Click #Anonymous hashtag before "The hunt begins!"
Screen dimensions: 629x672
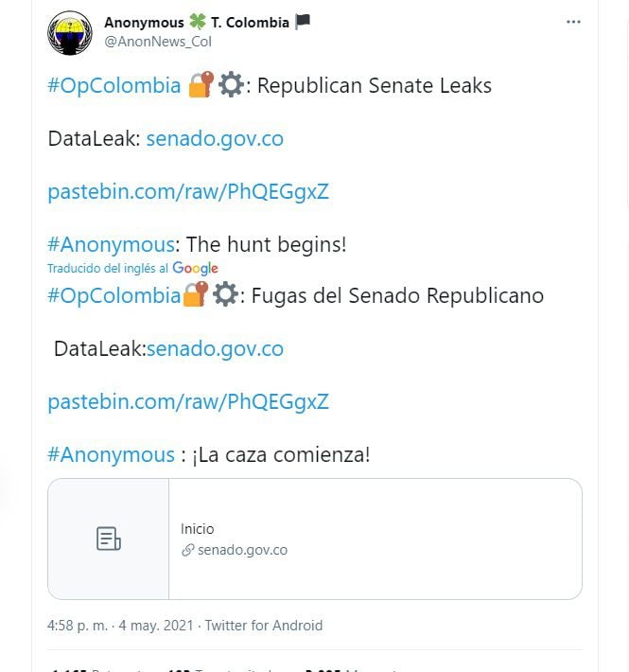(x=111, y=244)
